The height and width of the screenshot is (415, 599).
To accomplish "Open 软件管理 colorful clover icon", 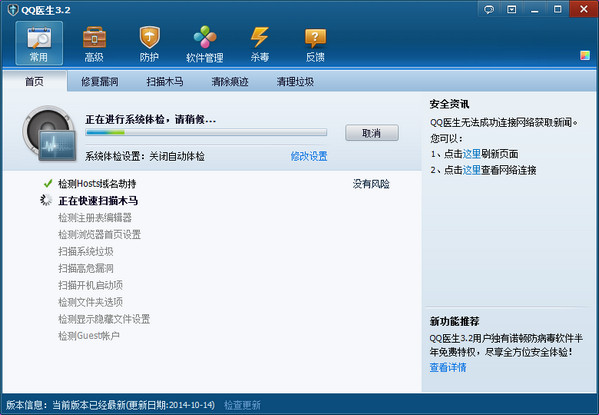I will tap(205, 43).
